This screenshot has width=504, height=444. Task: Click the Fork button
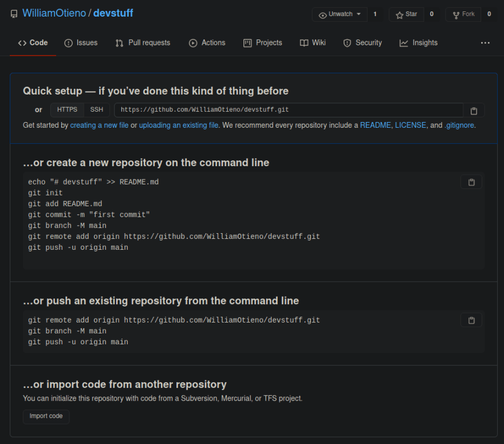pos(463,14)
